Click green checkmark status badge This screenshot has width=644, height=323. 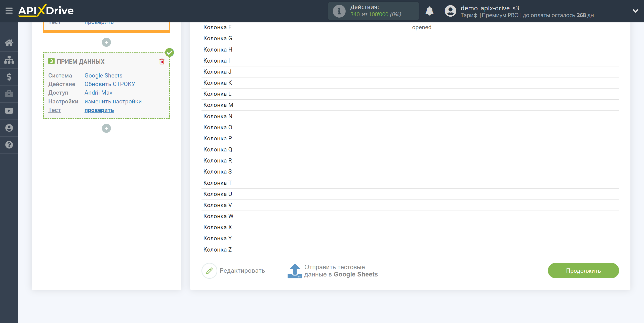(x=170, y=53)
